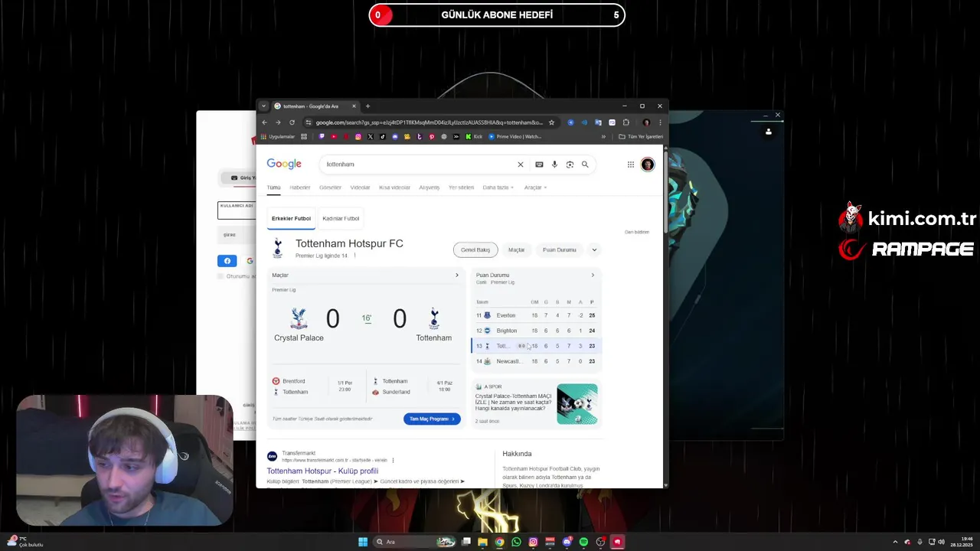Clear the Google search box
Image resolution: width=980 pixels, height=551 pixels.
pos(521,165)
